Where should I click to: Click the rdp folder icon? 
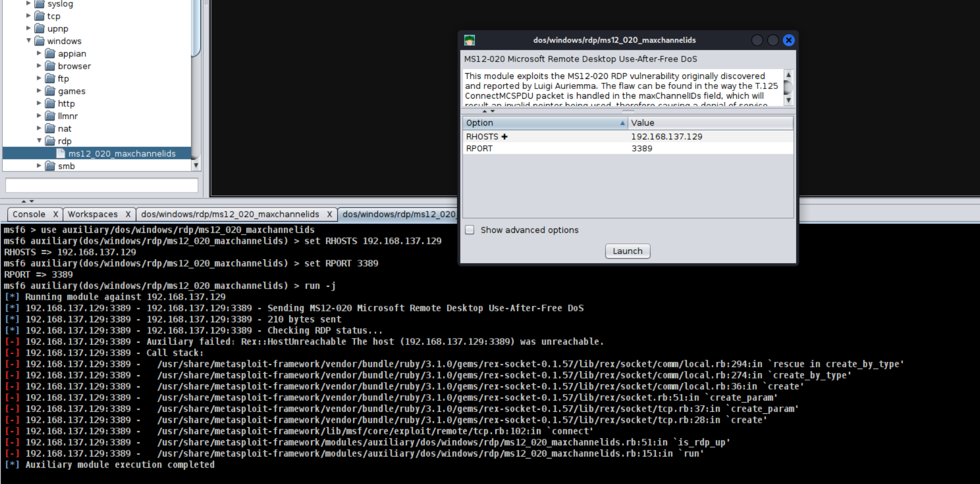(x=50, y=141)
